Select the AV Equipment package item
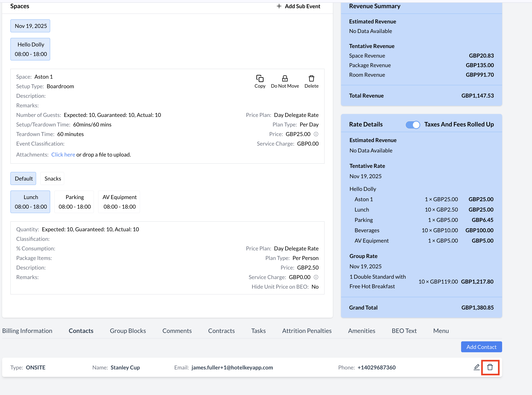Screen dimensions: 532x395 pos(119,202)
